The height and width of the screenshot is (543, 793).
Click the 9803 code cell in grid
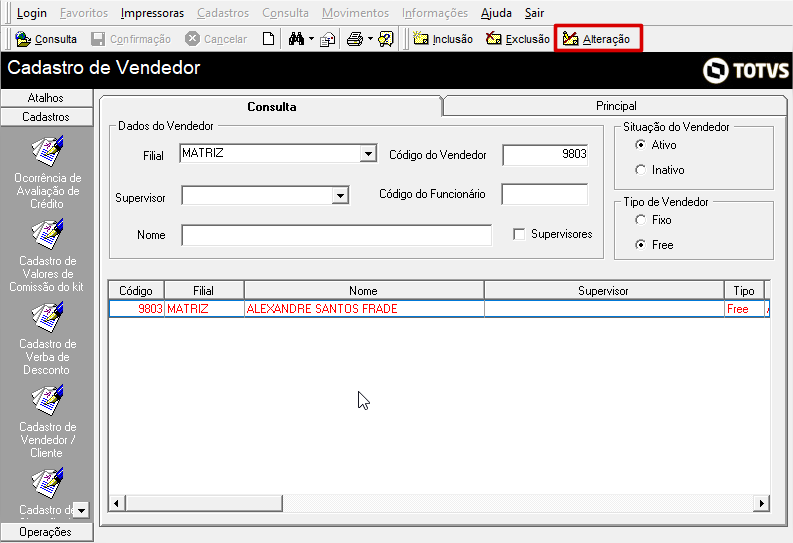137,309
